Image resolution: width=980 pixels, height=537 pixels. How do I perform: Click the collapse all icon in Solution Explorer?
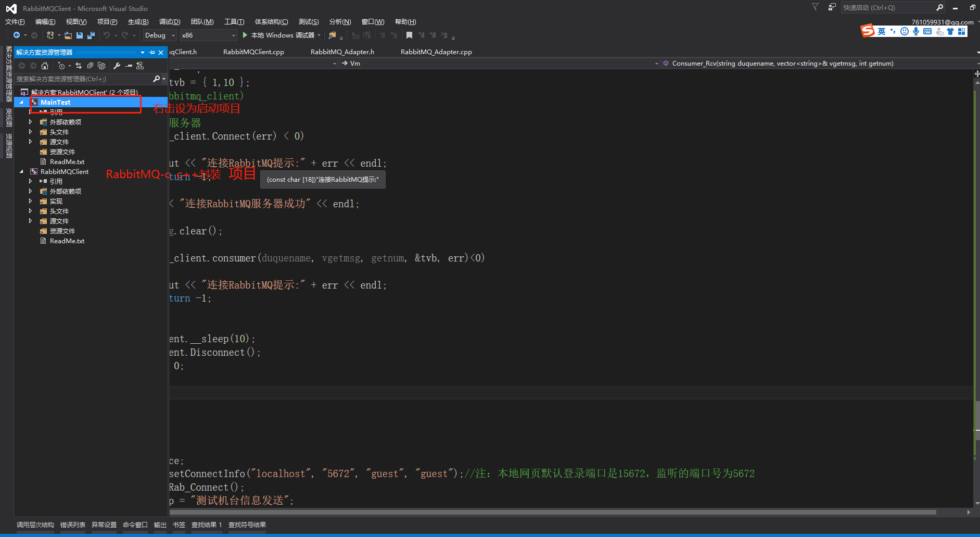[90, 66]
